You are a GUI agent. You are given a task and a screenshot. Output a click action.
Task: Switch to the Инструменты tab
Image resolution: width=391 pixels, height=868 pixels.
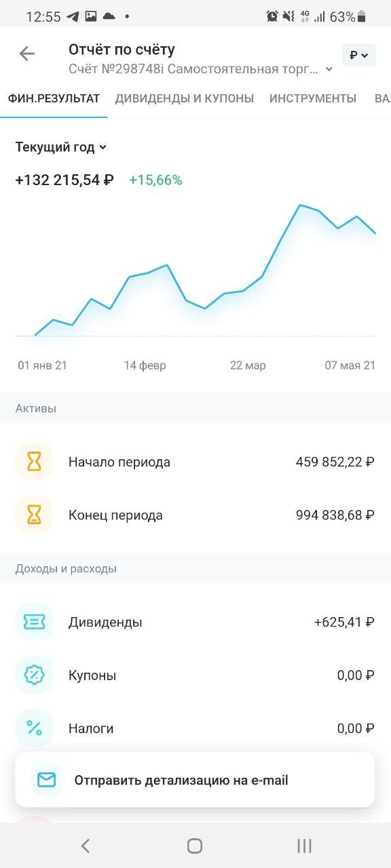click(x=313, y=99)
